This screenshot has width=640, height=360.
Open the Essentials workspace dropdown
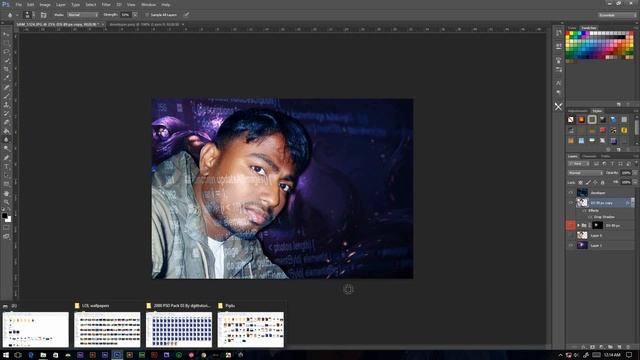617,15
